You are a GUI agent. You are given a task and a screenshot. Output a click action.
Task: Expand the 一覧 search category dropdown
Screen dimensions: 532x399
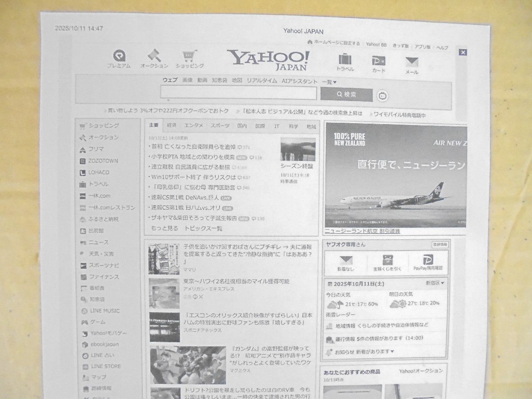point(329,82)
